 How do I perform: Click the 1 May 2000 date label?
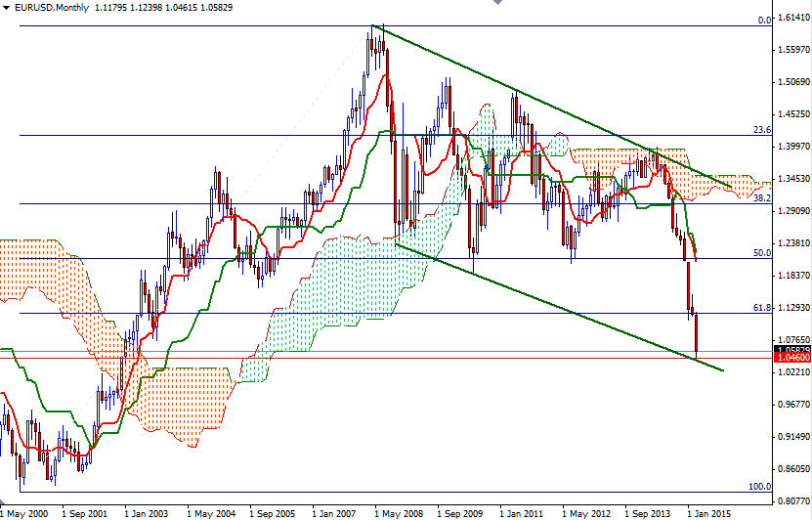pyautogui.click(x=23, y=514)
